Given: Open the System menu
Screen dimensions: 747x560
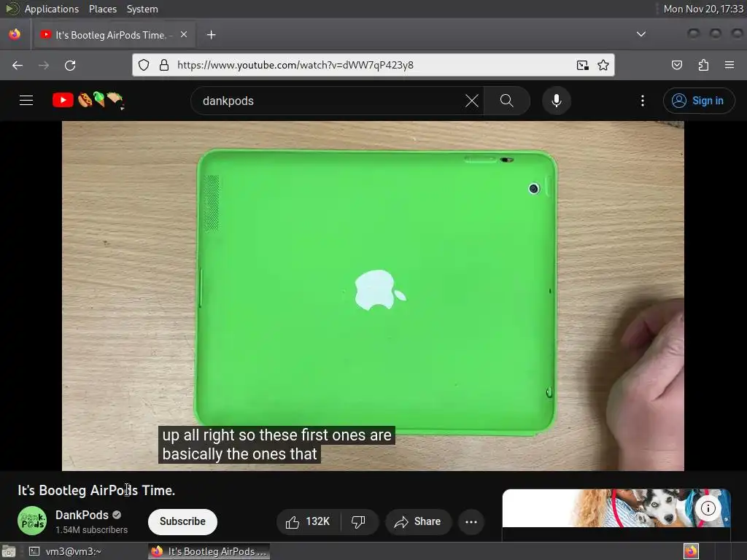Looking at the screenshot, I should pyautogui.click(x=142, y=9).
